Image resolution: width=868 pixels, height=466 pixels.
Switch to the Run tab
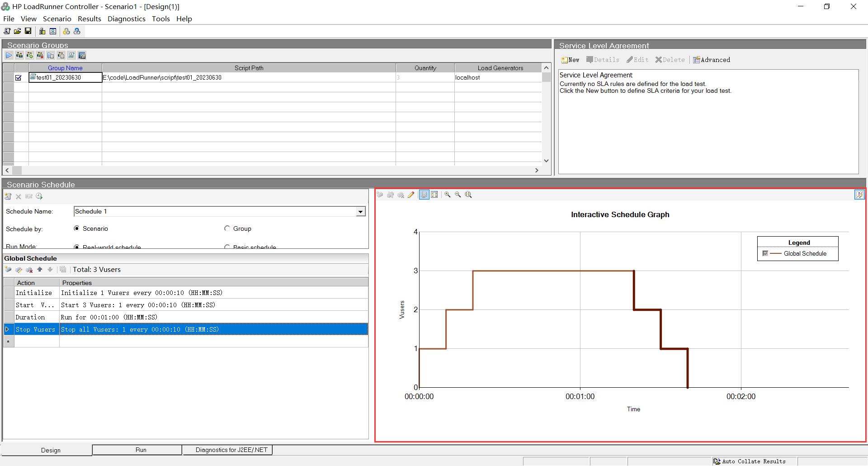click(137, 450)
